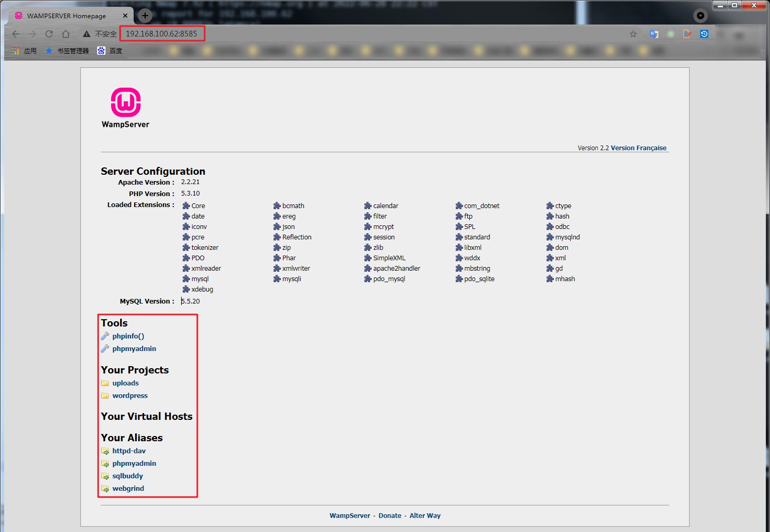The image size is (770, 532).
Task: Bookmark this page with star icon
Action: click(633, 34)
